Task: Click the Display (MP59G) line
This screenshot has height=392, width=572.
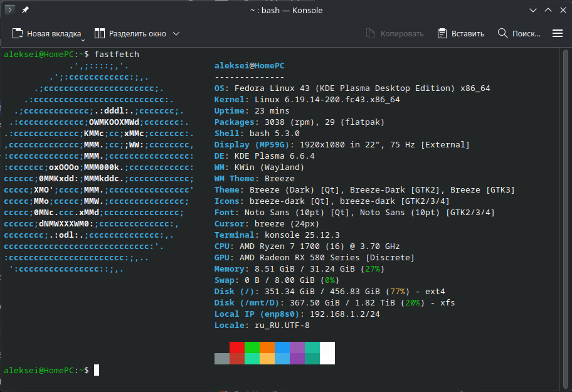Action: [342, 145]
